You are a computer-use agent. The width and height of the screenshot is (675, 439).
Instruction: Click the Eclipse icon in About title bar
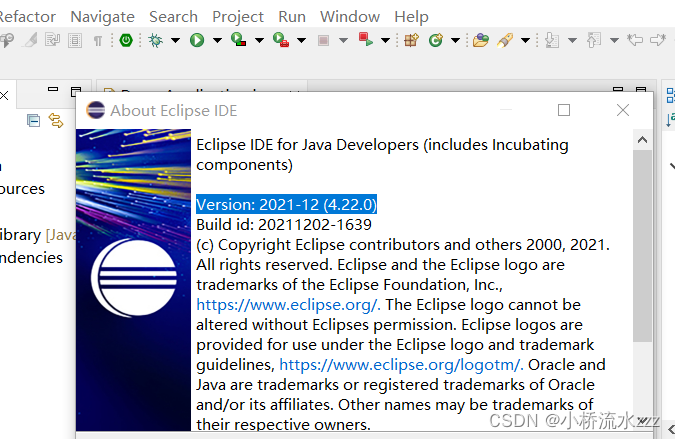click(x=96, y=110)
